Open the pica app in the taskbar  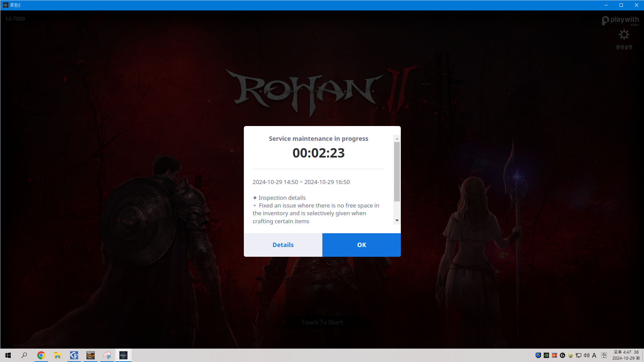pos(91,355)
